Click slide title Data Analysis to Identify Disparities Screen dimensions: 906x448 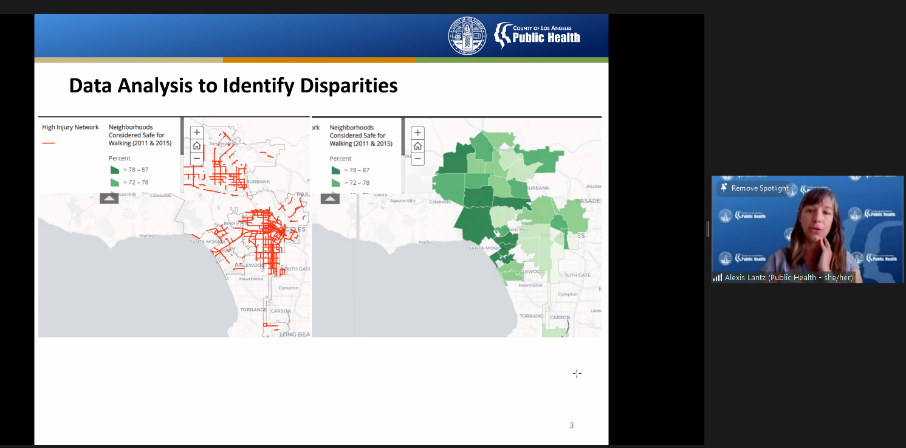233,86
